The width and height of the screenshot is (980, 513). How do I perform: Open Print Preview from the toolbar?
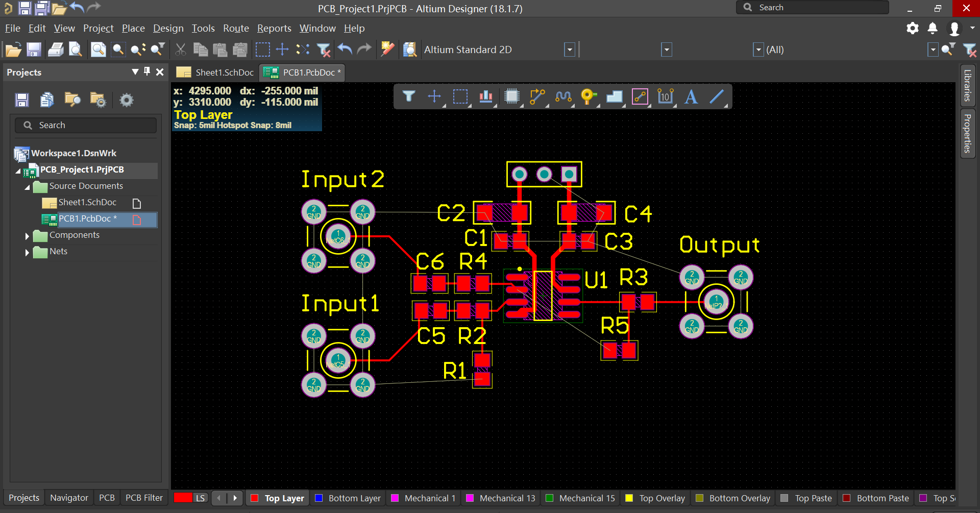(x=76, y=50)
